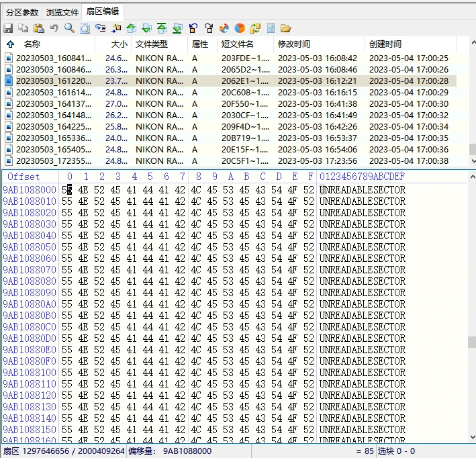Click the open folder icon in toolbar
This screenshot has width=476, height=458.
click(x=286, y=28)
